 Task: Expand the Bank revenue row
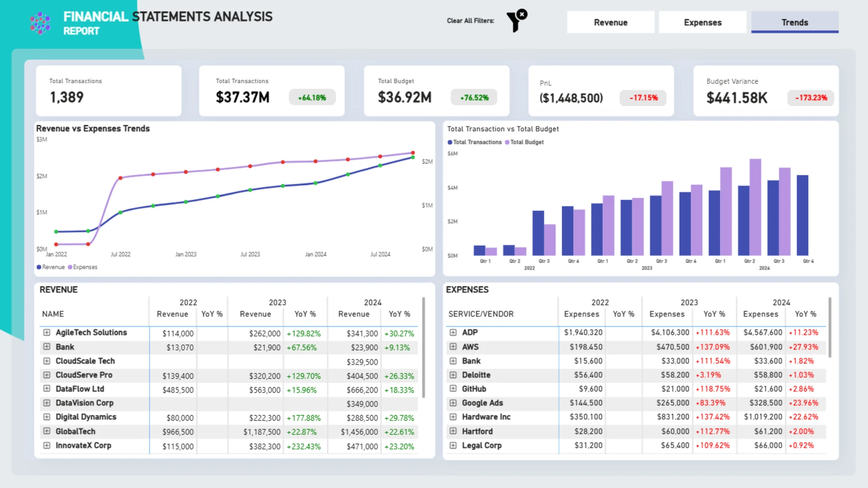(47, 347)
